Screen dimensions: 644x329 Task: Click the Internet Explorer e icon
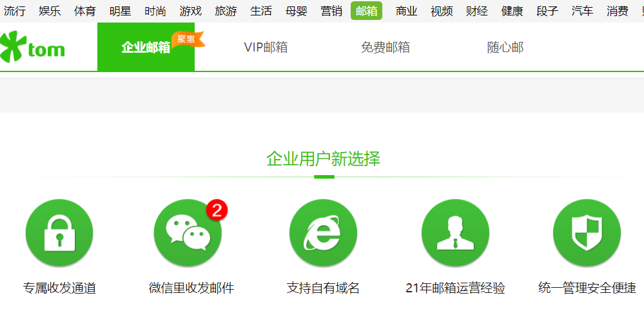click(323, 232)
